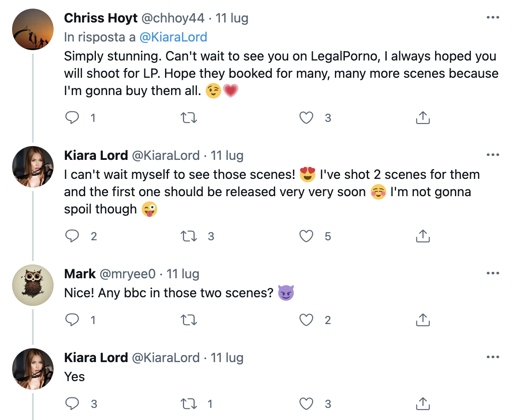Open Mark's owl profile picture

(x=32, y=285)
